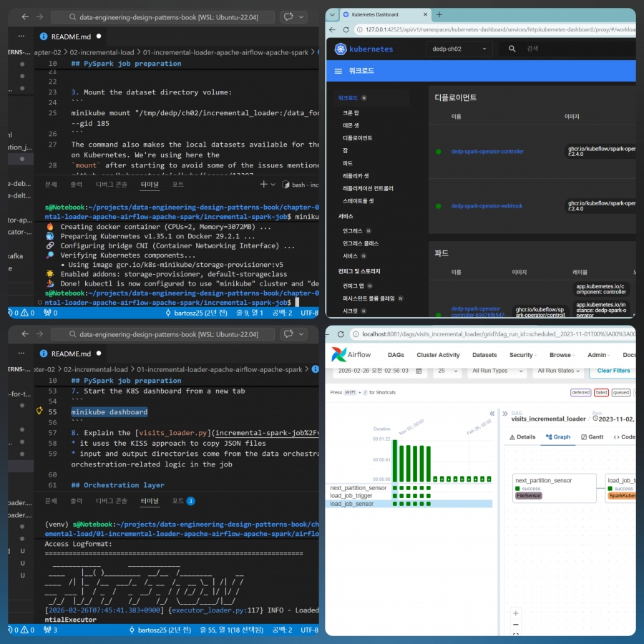Open the dedp-spark-operator-webhook deployment link

click(487, 206)
